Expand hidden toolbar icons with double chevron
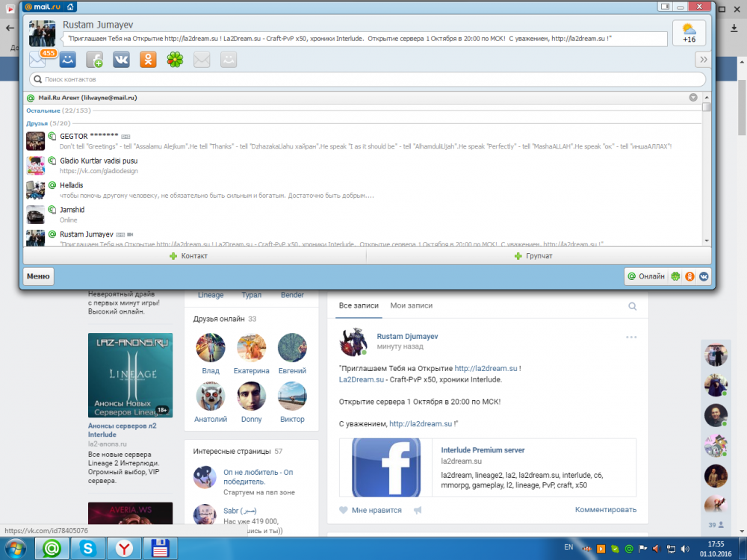This screenshot has height=560, width=747. [703, 60]
